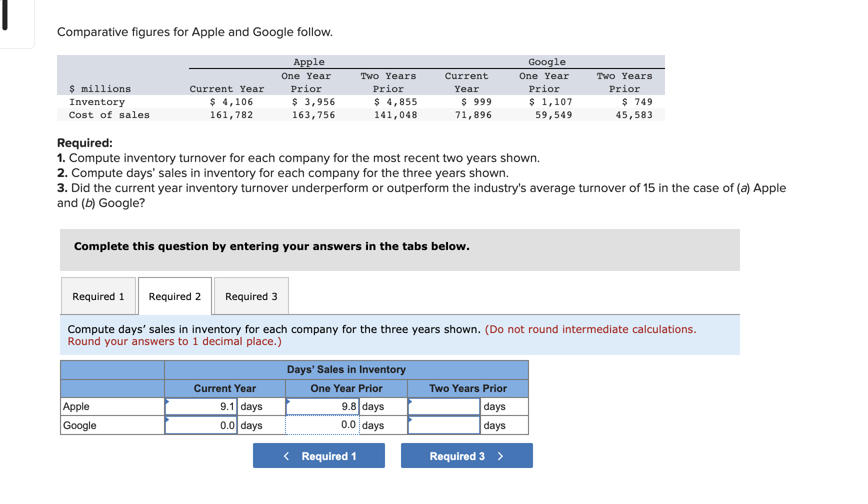
Task: Click Google cost of sales 45,583
Action: coord(634,115)
